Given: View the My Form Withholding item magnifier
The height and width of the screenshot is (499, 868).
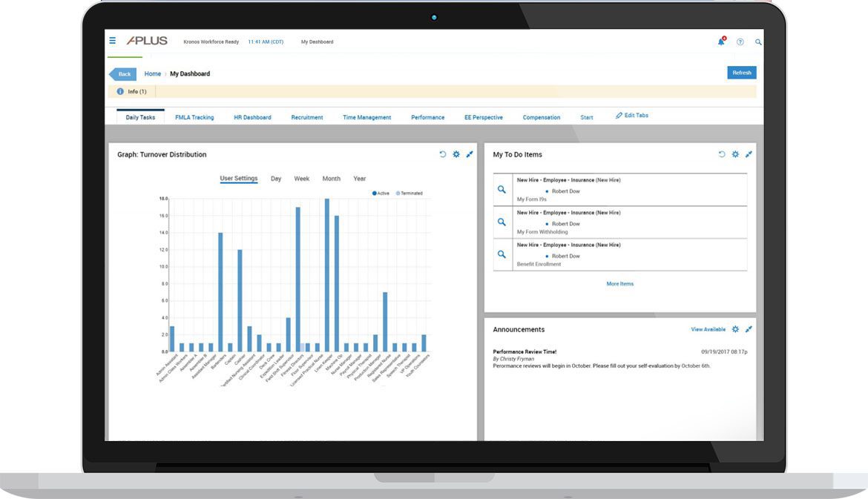Looking at the screenshot, I should (x=502, y=222).
